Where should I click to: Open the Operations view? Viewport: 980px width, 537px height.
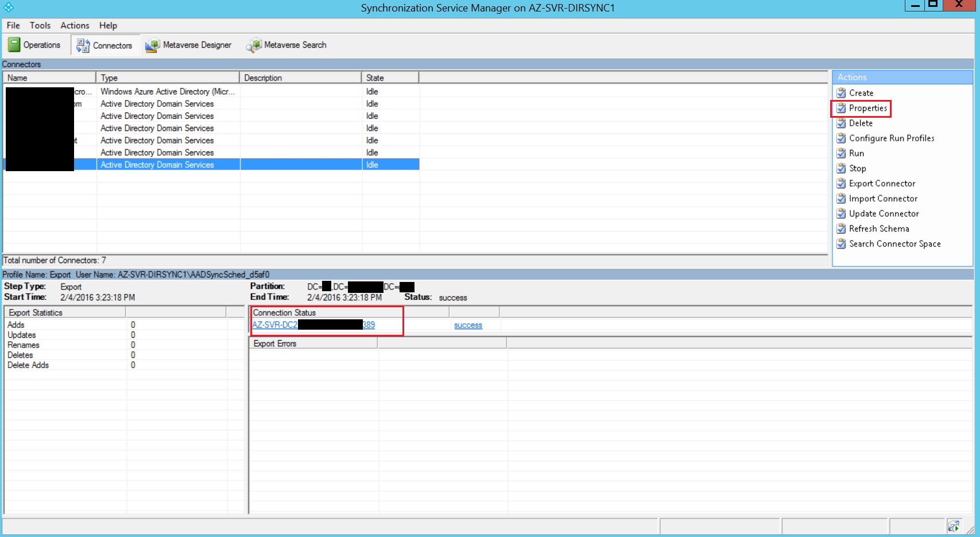pyautogui.click(x=35, y=45)
